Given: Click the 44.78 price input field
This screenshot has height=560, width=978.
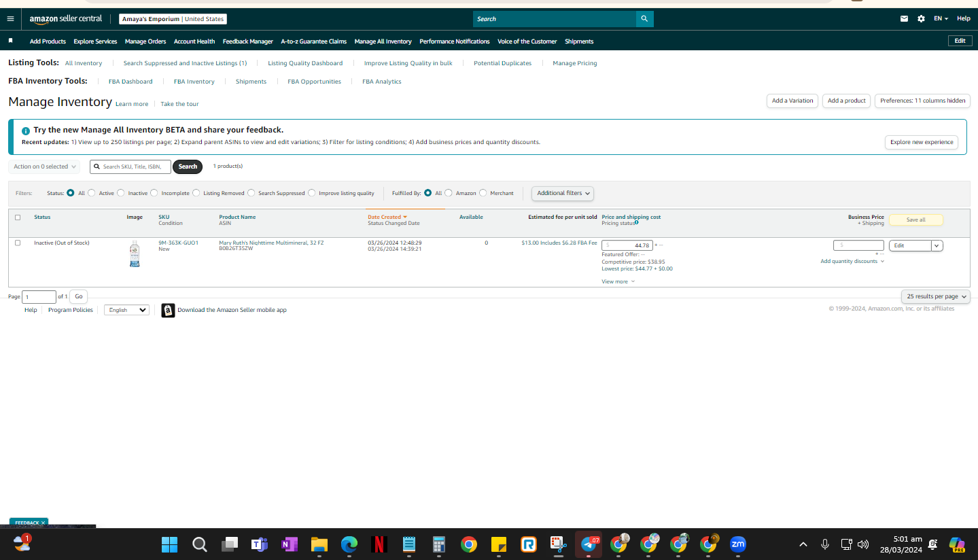Looking at the screenshot, I should point(627,245).
